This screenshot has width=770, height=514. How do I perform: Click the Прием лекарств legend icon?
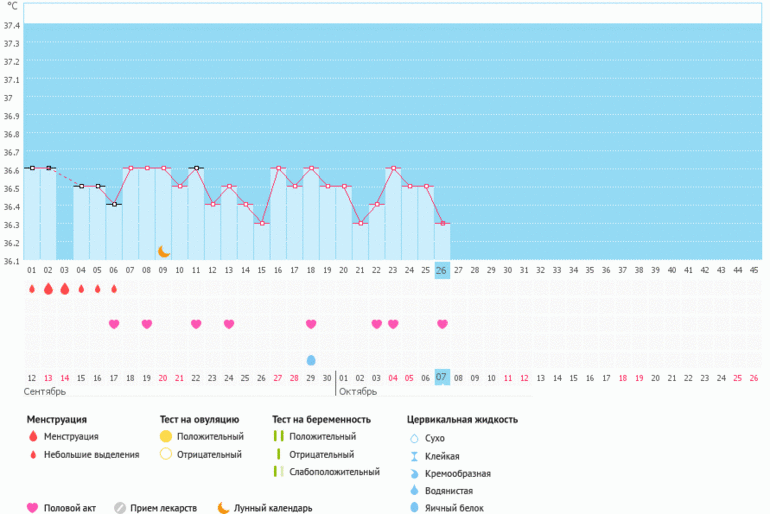click(x=118, y=507)
